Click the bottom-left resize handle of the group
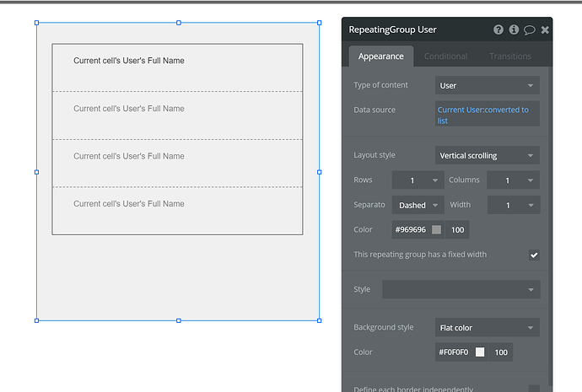 coord(37,320)
